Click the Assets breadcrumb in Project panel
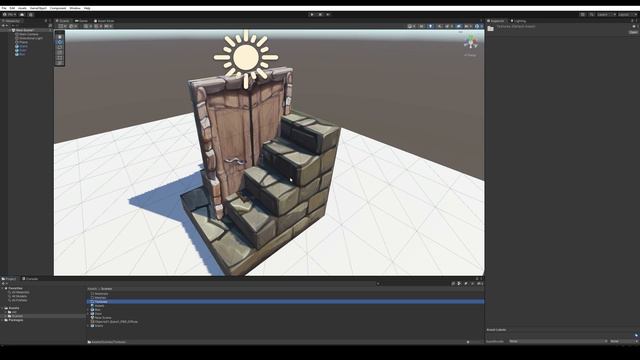 92,289
